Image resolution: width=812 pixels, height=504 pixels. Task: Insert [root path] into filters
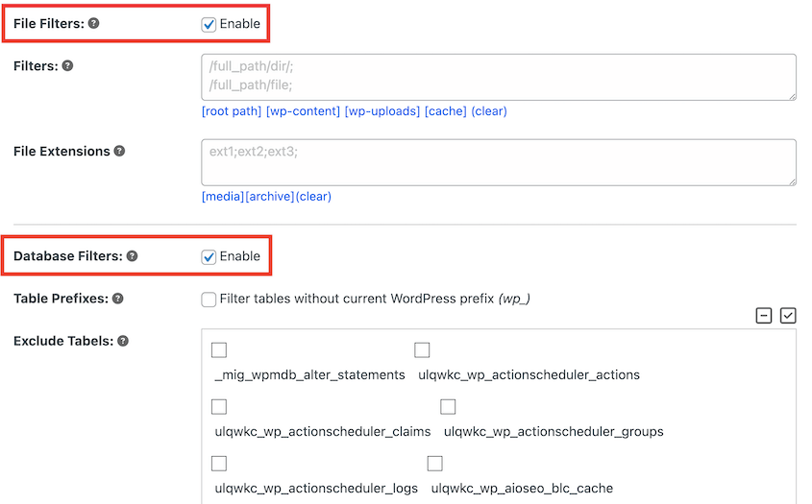coord(232,111)
